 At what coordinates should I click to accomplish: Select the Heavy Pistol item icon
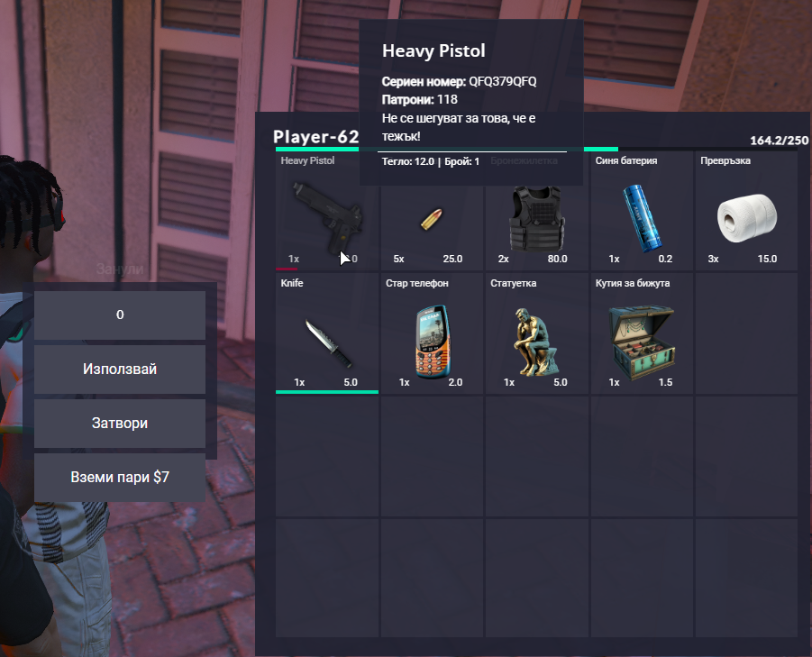pyautogui.click(x=327, y=216)
